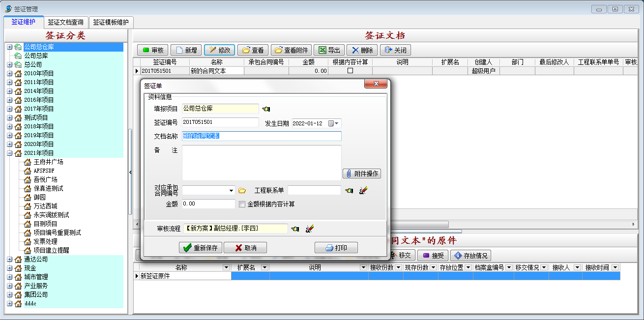Click the hand picker icon beside 审核流程
Screen dimensions: 644x320
pyautogui.click(x=295, y=229)
